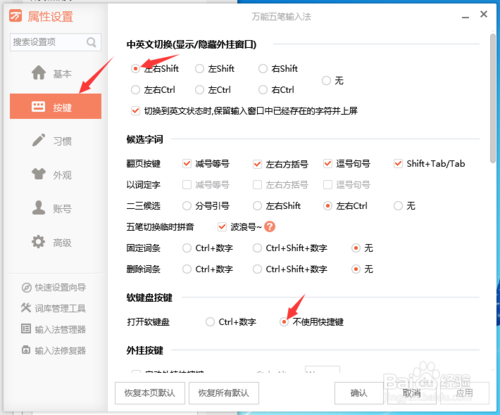Open 快速设置向导 link
The image size is (500, 415).
[x=53, y=287]
